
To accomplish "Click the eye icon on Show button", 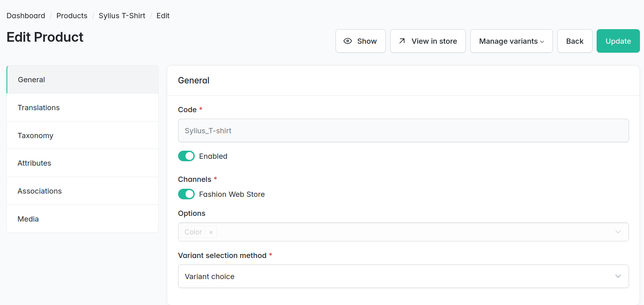I will click(x=348, y=41).
